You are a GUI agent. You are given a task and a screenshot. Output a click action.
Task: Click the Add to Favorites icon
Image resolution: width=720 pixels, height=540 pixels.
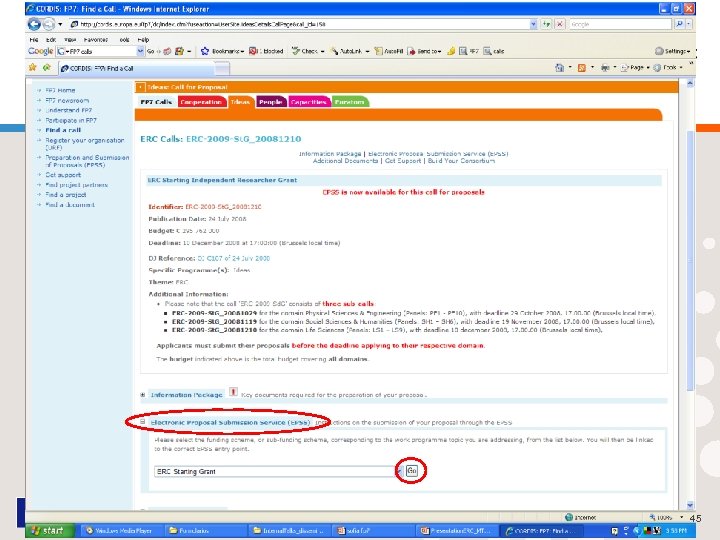(x=47, y=68)
